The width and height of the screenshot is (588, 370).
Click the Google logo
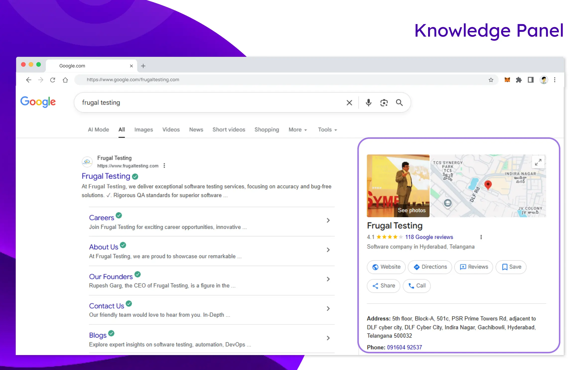(38, 102)
